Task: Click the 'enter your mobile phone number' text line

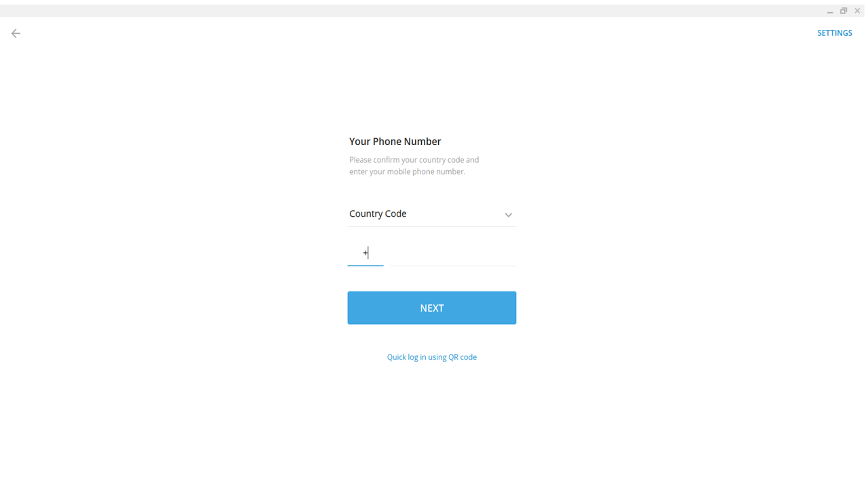Action: [408, 172]
